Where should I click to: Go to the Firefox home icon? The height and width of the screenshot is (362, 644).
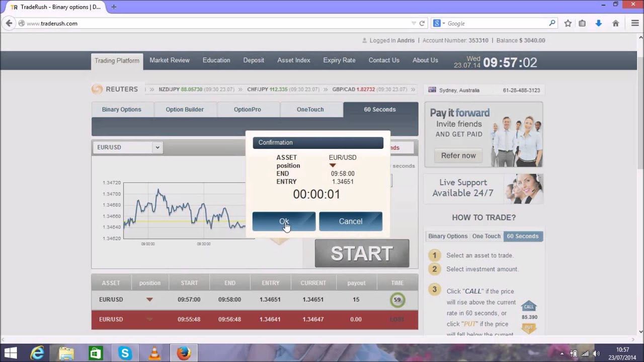pos(615,23)
